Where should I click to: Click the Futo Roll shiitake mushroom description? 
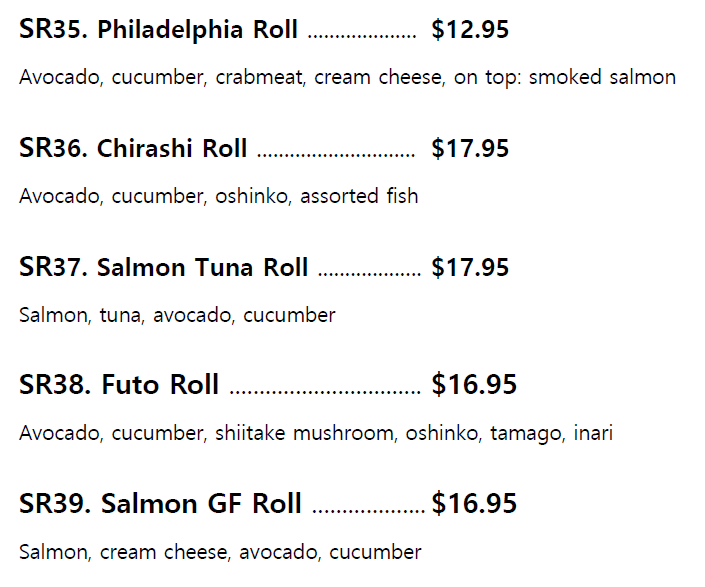[x=316, y=433]
